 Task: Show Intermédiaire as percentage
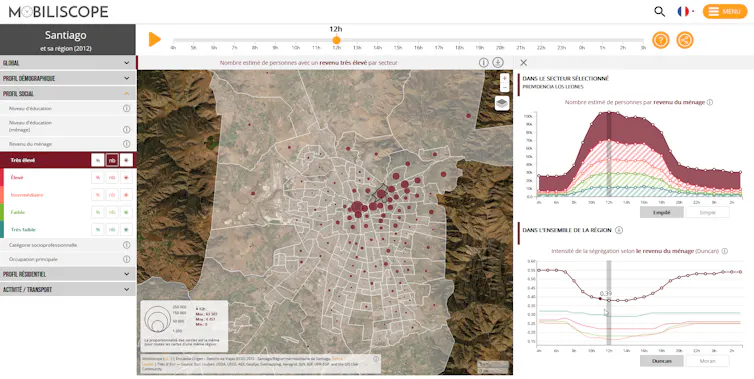[98, 195]
